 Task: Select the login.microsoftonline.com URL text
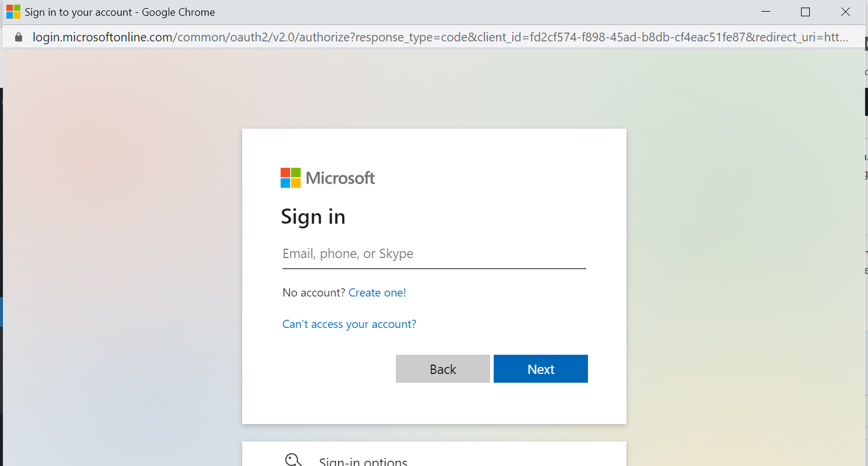tap(102, 37)
